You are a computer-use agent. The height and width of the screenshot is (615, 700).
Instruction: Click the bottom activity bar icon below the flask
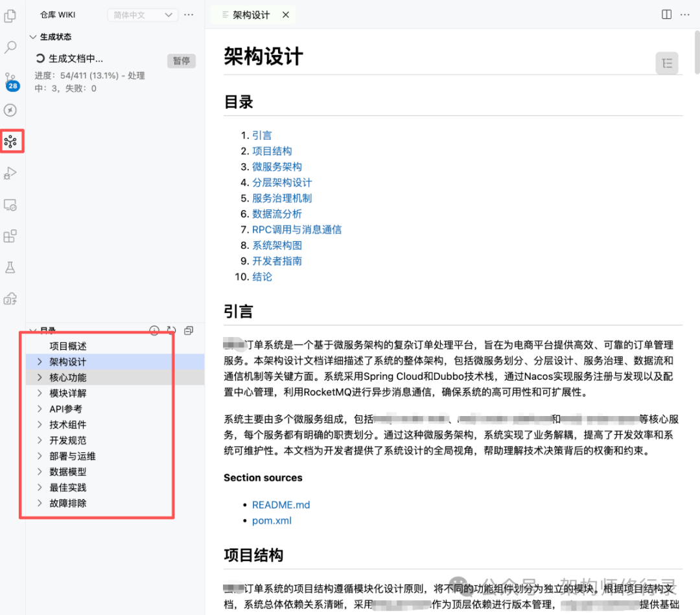click(10, 299)
